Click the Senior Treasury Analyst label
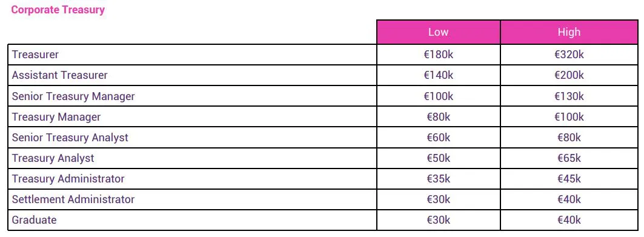 click(70, 138)
